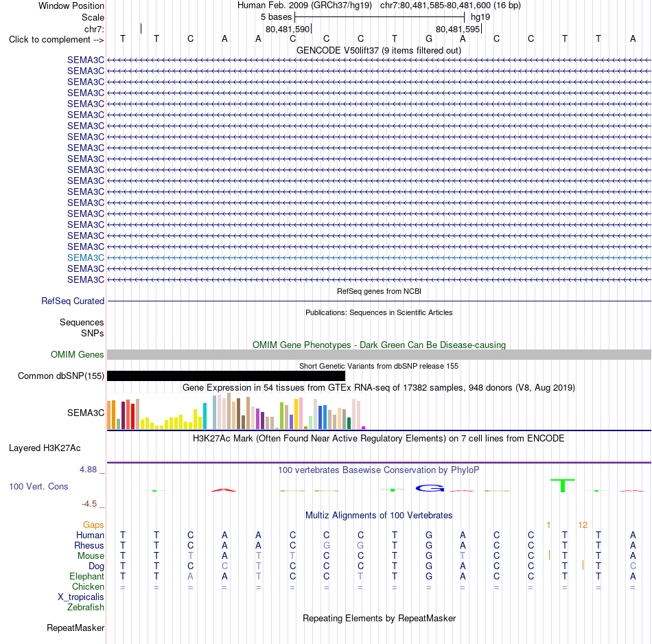Open the RepeatMasker track label
This screenshot has height=644, width=652.
tap(75, 628)
